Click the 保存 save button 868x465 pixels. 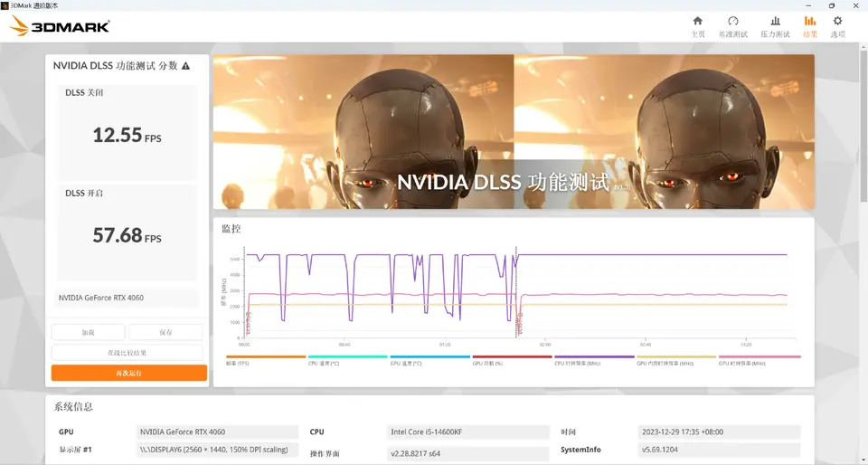click(x=165, y=332)
